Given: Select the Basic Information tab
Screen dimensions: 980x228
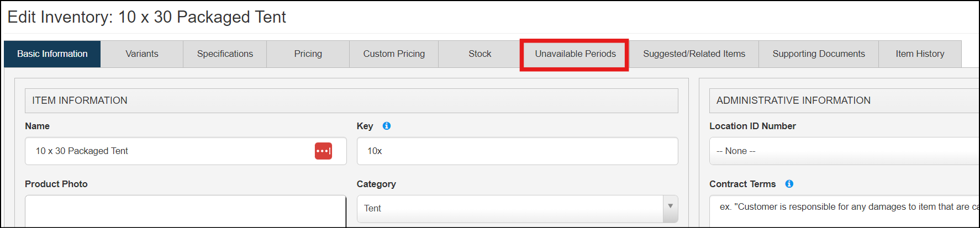Looking at the screenshot, I should 52,54.
